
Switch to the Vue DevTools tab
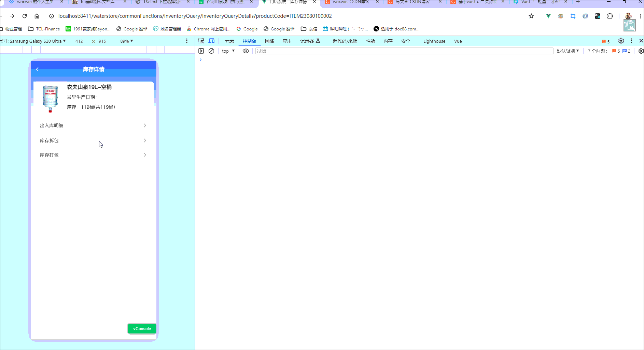click(458, 41)
